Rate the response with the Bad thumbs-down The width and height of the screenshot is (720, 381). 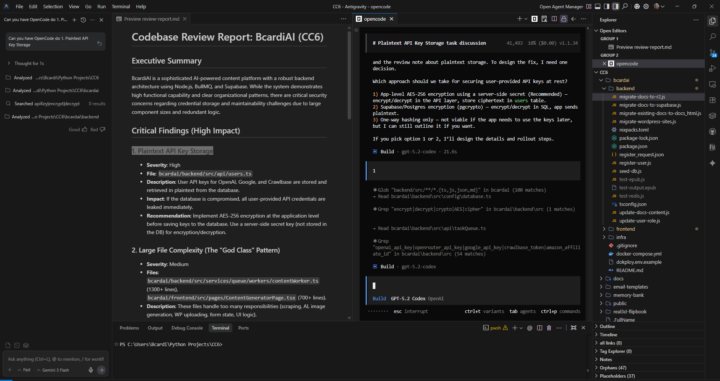[x=102, y=129]
